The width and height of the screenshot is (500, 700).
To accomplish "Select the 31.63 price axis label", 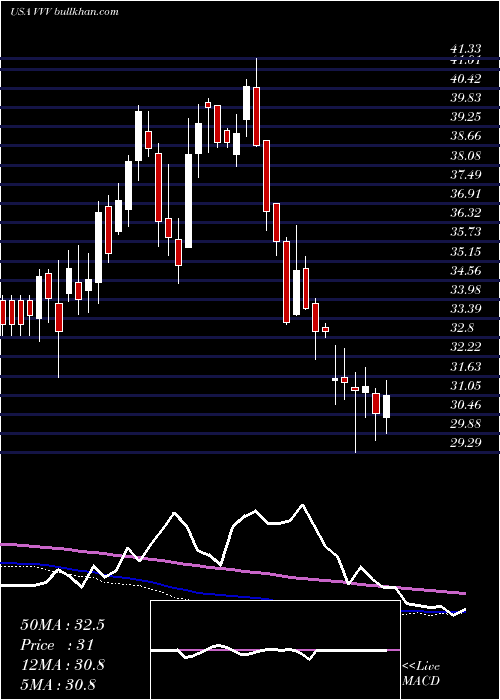I will tap(466, 366).
